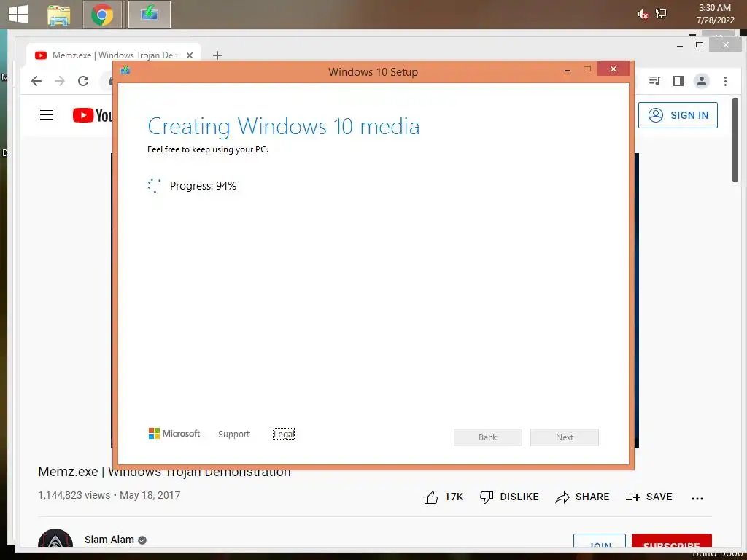
Task: Open the Support link in Setup
Action: pos(234,435)
